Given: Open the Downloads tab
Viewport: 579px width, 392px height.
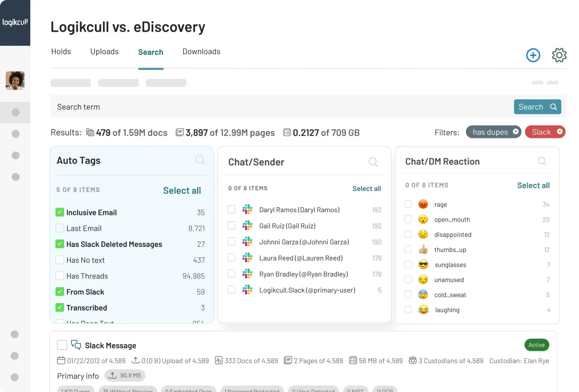Looking at the screenshot, I should pos(201,52).
